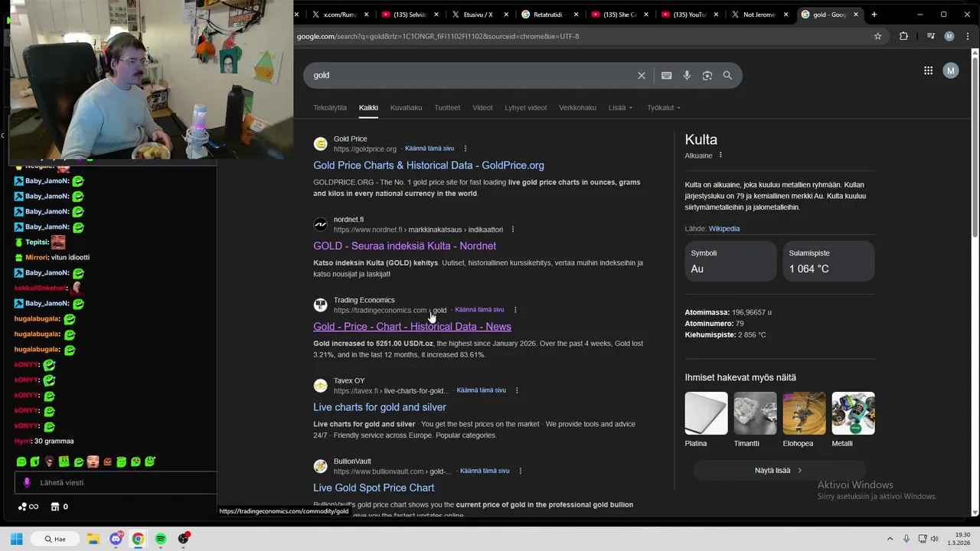Viewport: 980px width, 551px height.
Task: Open more options for BullionVault result
Action: click(x=521, y=471)
